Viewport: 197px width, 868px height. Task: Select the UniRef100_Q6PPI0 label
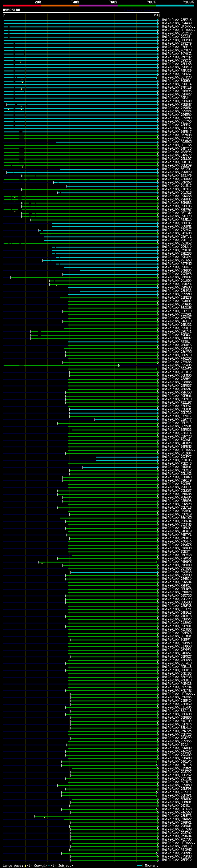pyautogui.click(x=177, y=860)
